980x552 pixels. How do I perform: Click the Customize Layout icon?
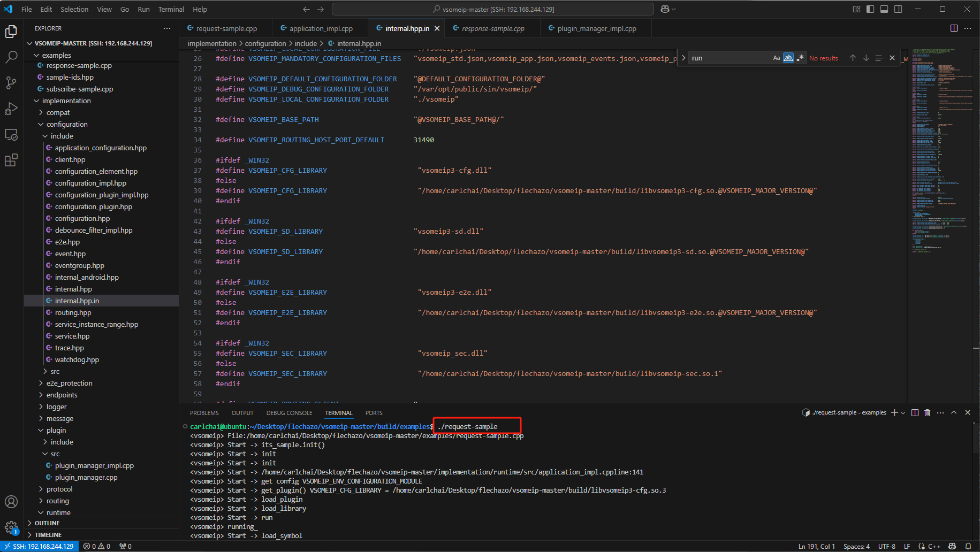point(856,9)
